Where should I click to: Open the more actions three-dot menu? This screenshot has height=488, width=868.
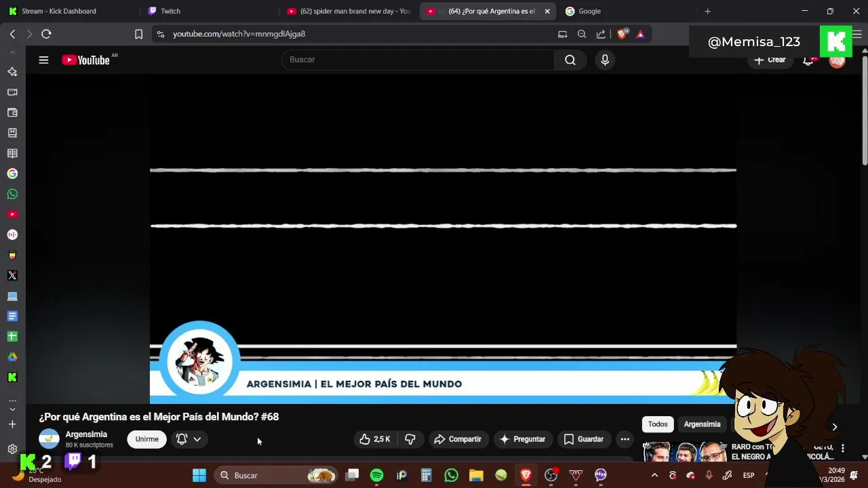(x=625, y=439)
